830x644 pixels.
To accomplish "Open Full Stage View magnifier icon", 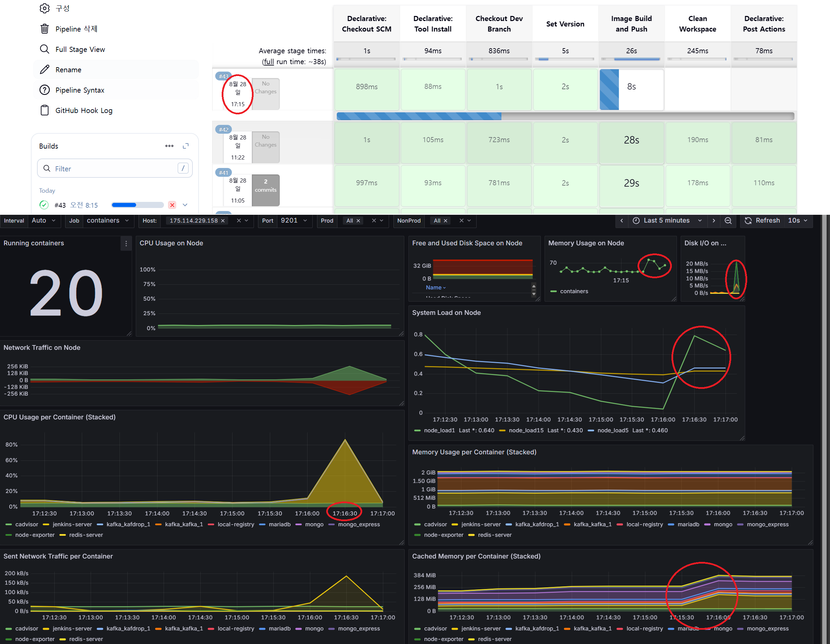I will [44, 49].
